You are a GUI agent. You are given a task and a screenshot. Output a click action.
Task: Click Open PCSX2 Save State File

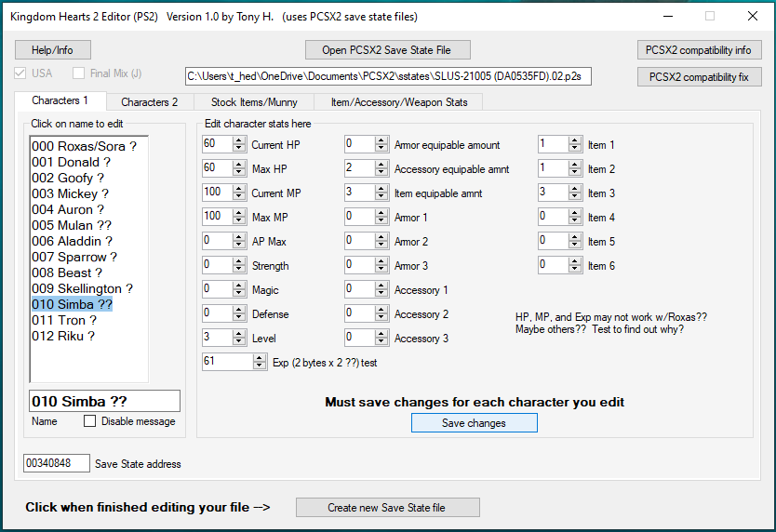388,49
